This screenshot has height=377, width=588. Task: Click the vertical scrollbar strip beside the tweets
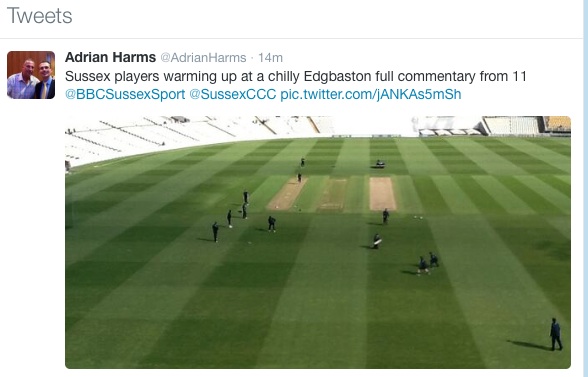(585, 188)
